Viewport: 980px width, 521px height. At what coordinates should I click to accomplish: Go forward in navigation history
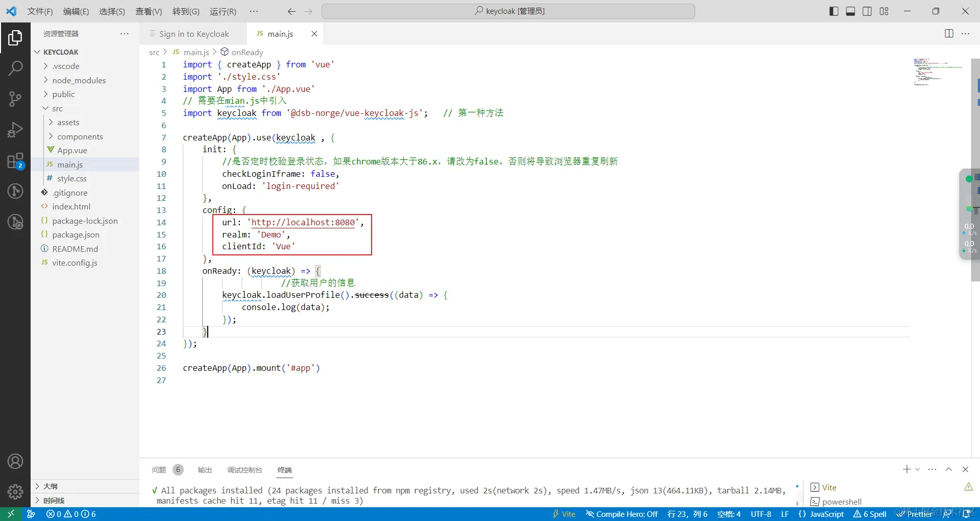[308, 11]
